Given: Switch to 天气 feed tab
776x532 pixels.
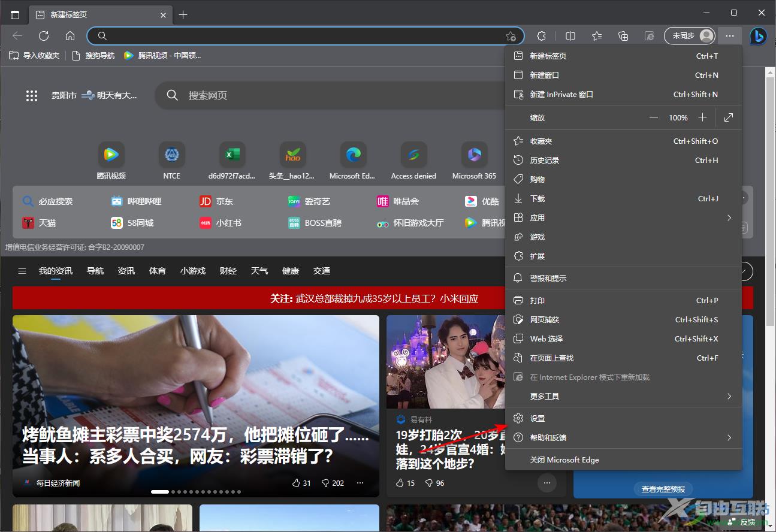Looking at the screenshot, I should 259,271.
